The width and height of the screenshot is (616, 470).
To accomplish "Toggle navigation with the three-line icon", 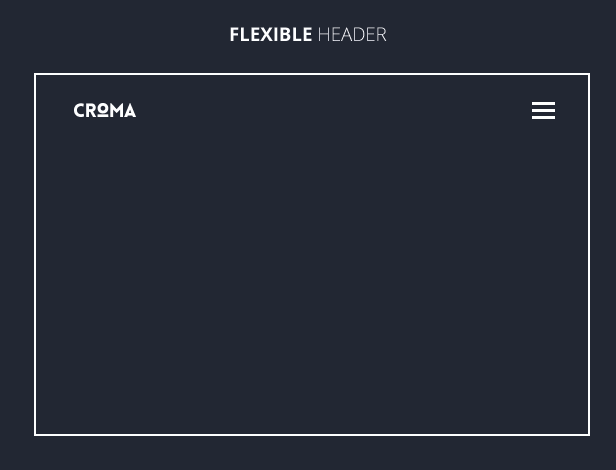I will click(x=543, y=110).
